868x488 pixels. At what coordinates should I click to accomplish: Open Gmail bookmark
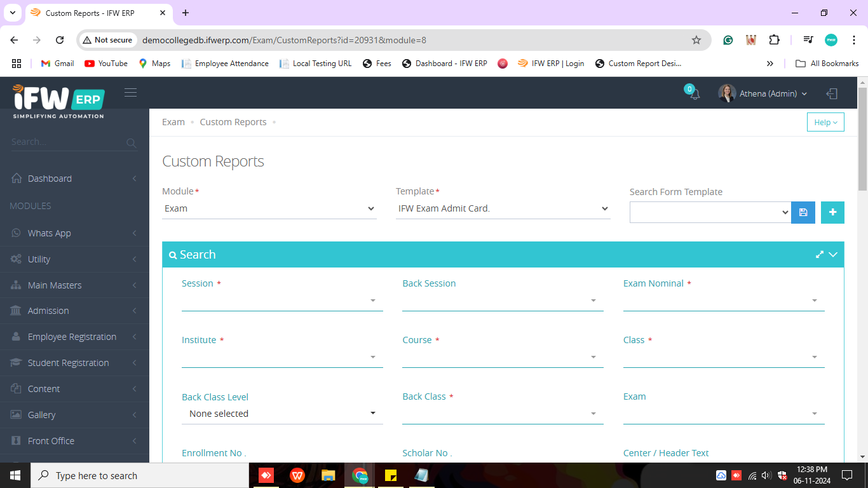point(57,64)
